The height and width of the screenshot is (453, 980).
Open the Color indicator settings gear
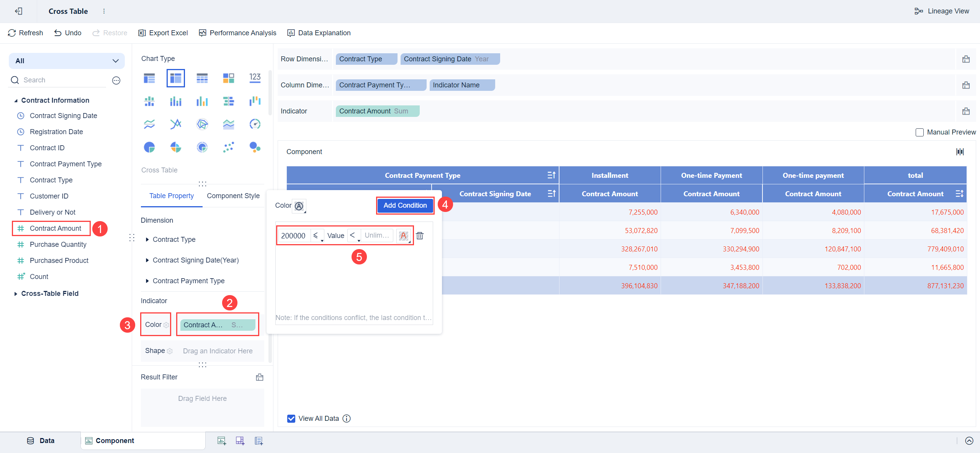(166, 325)
